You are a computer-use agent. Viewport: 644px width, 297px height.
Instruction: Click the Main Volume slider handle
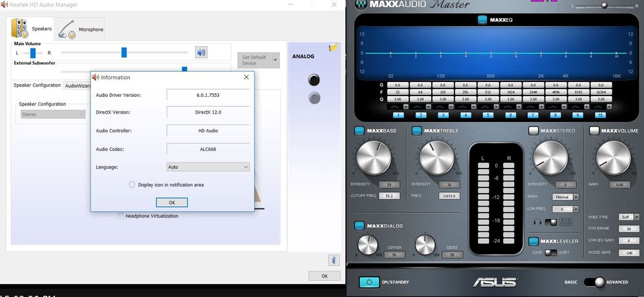(x=124, y=52)
